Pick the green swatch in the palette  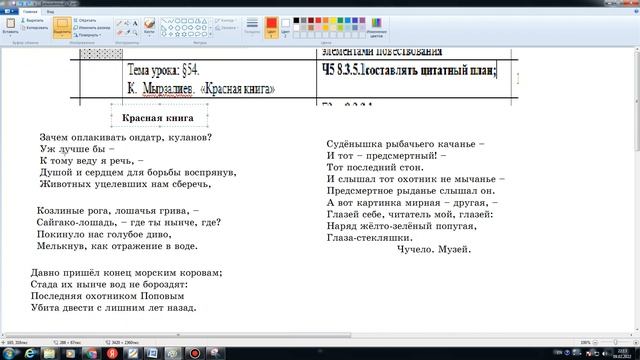pos(340,20)
